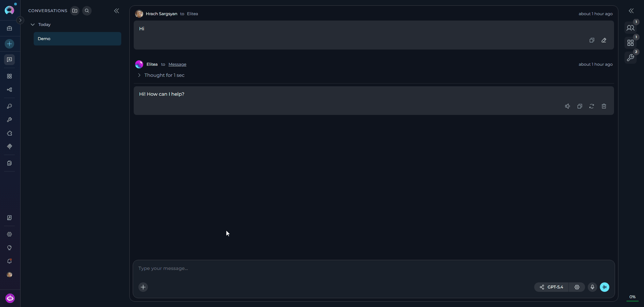Open notifications bell in left sidebar
Screen dimensions: 644x307
9,261
